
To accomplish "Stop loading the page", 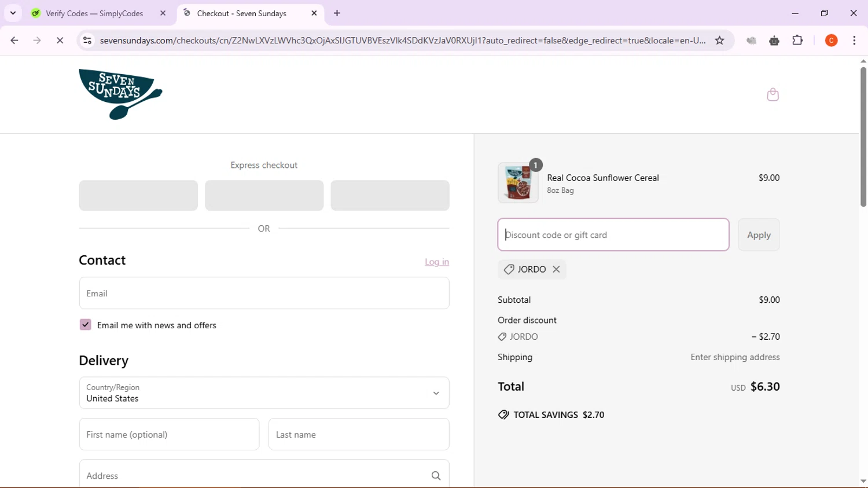I will (60, 41).
